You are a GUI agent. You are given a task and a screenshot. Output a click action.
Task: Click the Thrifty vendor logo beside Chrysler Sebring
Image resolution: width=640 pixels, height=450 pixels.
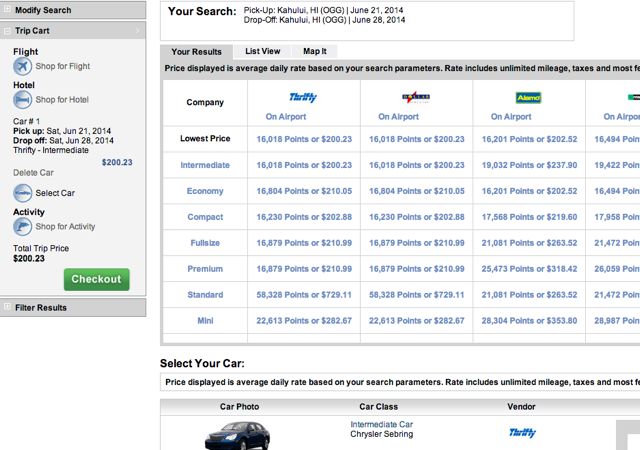522,432
